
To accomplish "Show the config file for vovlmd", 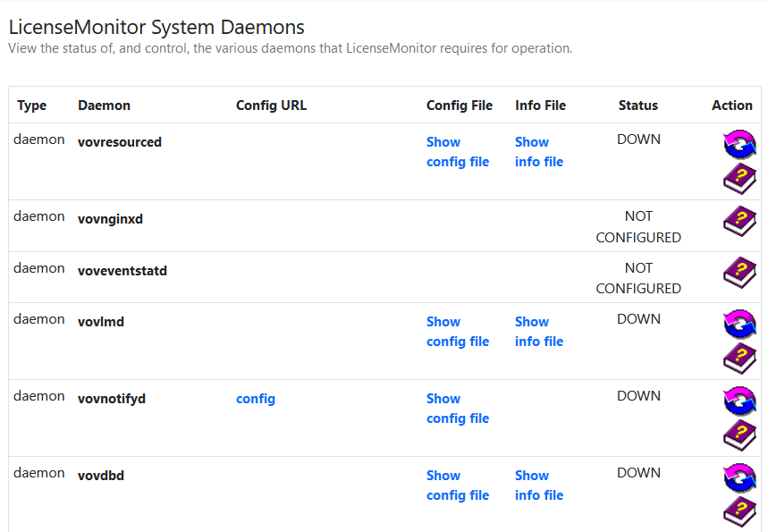I will pyautogui.click(x=457, y=332).
